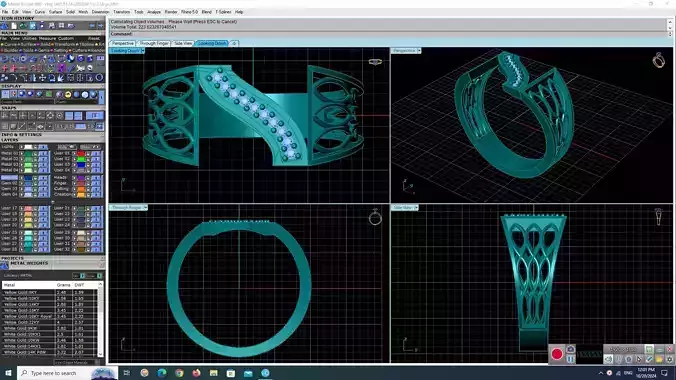Screen dimensions: 676x380
Task: Expand the Perspective viewport title dropdown
Action: click(419, 50)
